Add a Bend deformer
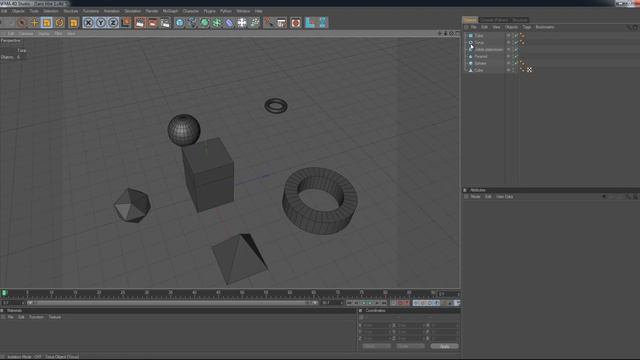The image size is (640, 360). [x=229, y=23]
